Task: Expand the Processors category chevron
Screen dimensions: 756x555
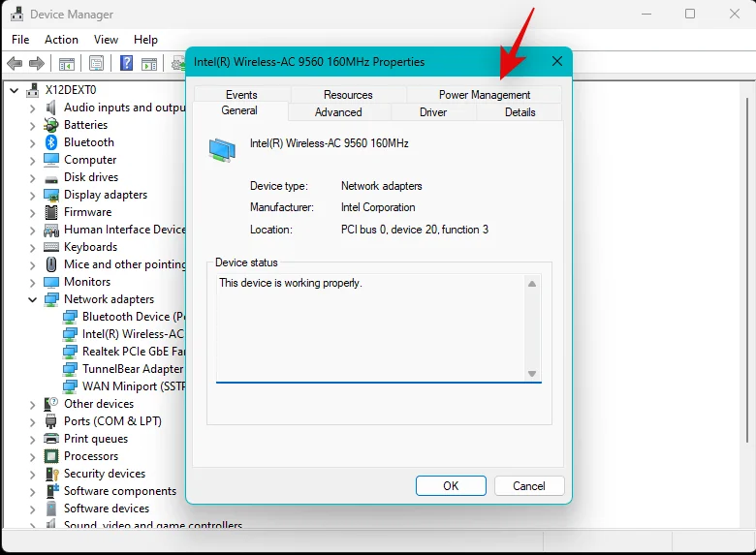Action: (32, 457)
